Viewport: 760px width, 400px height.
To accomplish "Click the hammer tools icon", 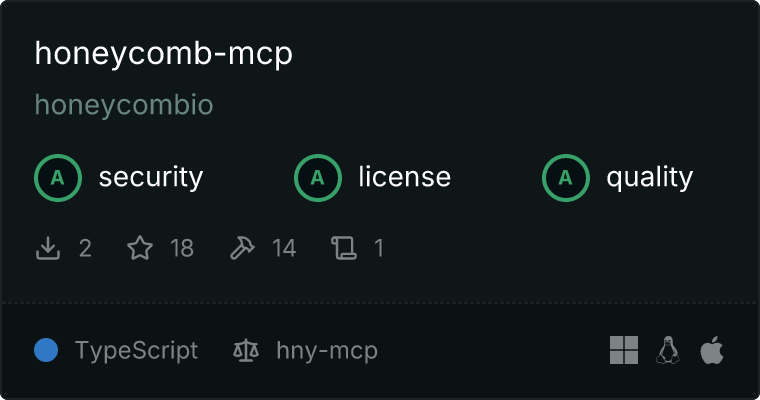I will (x=242, y=248).
